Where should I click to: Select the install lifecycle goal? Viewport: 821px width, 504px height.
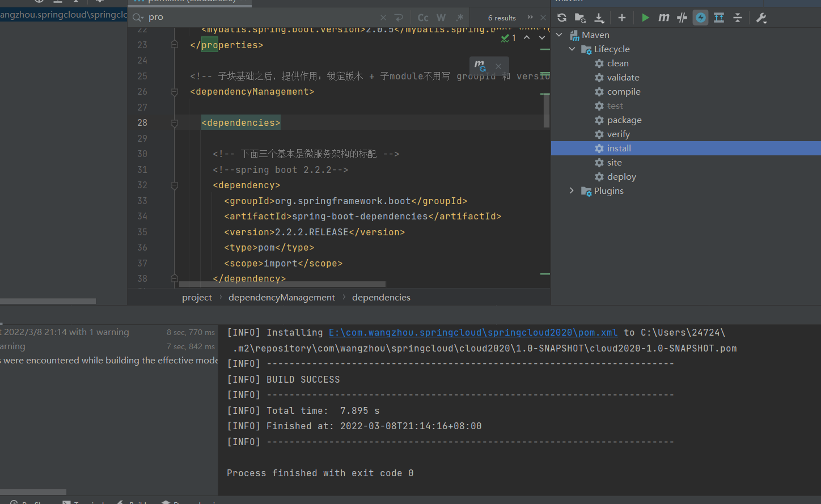[686, 149]
